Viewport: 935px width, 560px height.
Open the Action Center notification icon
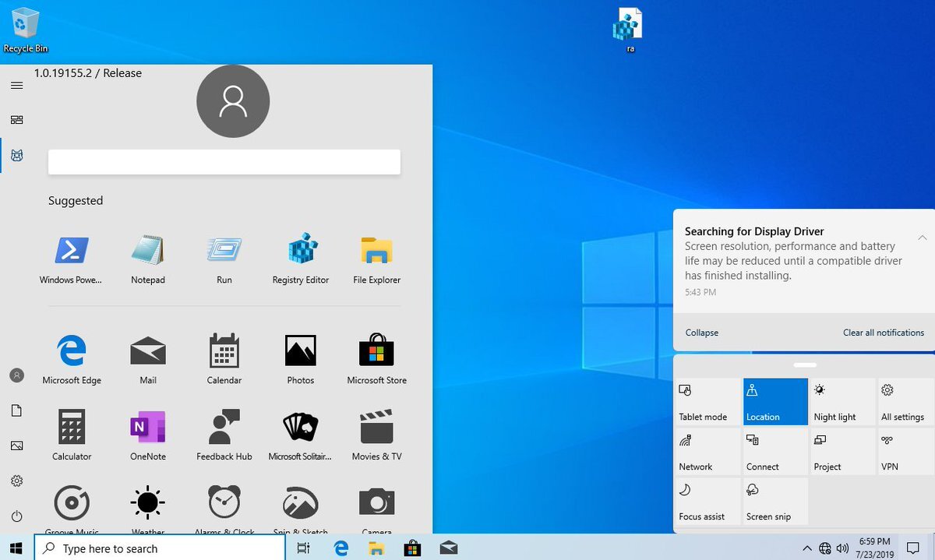click(913, 548)
